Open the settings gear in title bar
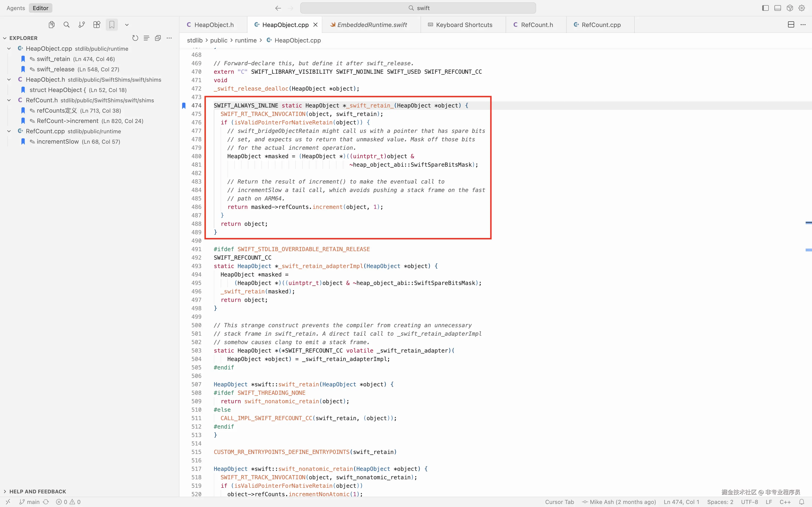812x507 pixels. pyautogui.click(x=802, y=8)
